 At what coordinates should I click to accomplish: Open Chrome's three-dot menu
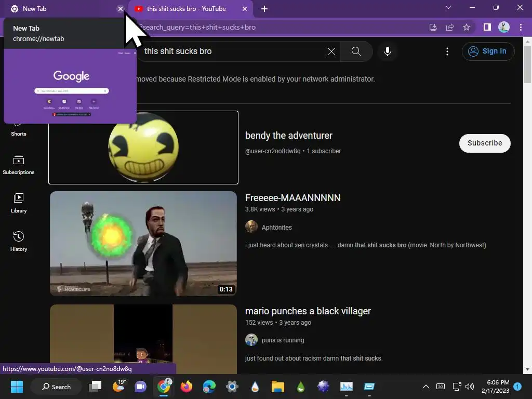tap(521, 27)
